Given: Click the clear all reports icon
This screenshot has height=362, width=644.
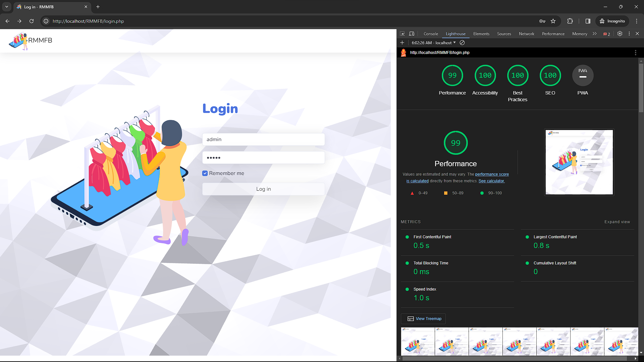Looking at the screenshot, I should pyautogui.click(x=462, y=43).
